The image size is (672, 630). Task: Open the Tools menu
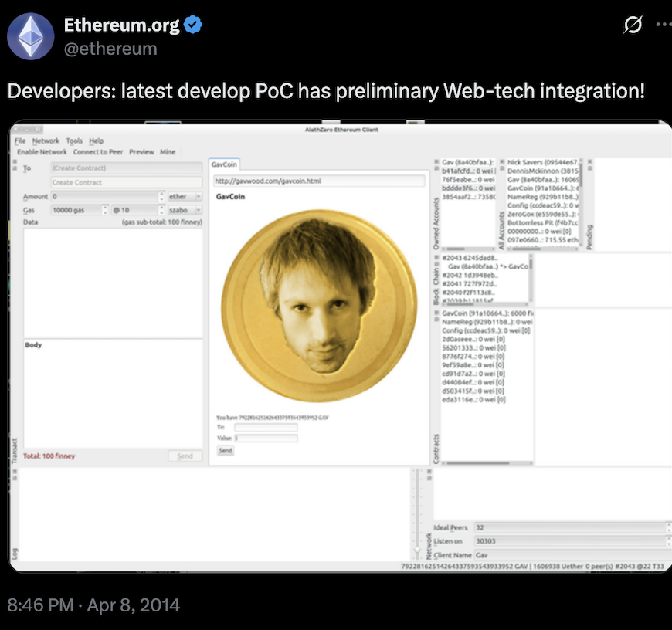click(x=75, y=141)
